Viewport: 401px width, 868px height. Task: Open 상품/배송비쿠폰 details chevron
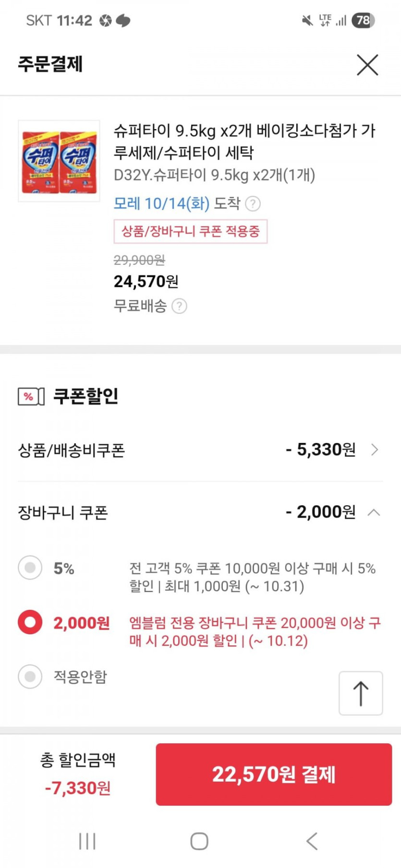pos(375,450)
